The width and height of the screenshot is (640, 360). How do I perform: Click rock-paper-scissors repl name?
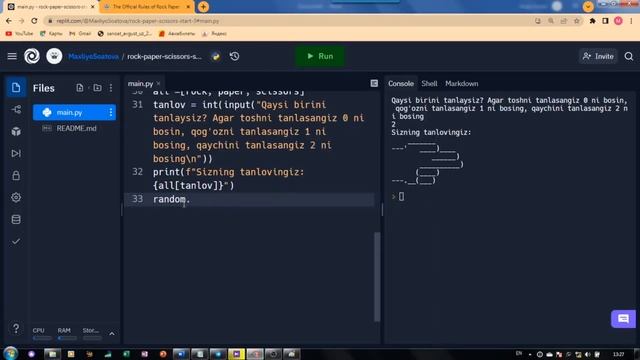point(164,56)
